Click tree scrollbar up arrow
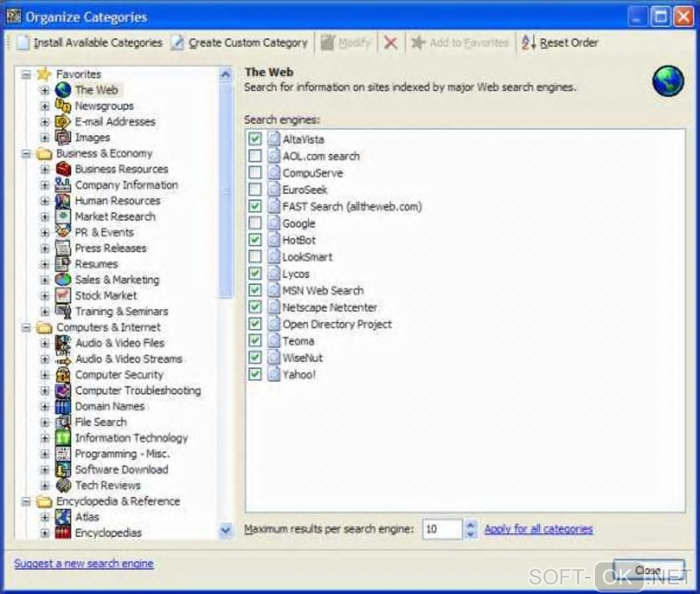Screen dimensions: 700x594 (226, 74)
